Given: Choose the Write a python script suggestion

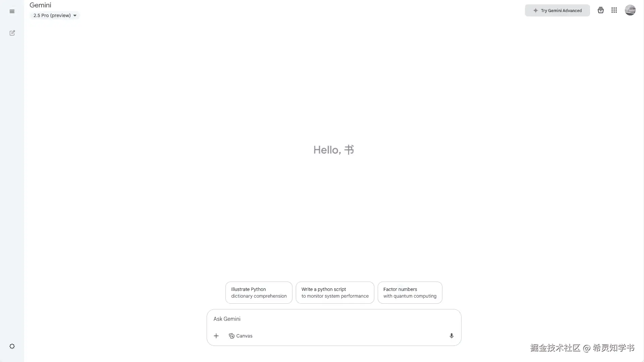Looking at the screenshot, I should point(335,293).
